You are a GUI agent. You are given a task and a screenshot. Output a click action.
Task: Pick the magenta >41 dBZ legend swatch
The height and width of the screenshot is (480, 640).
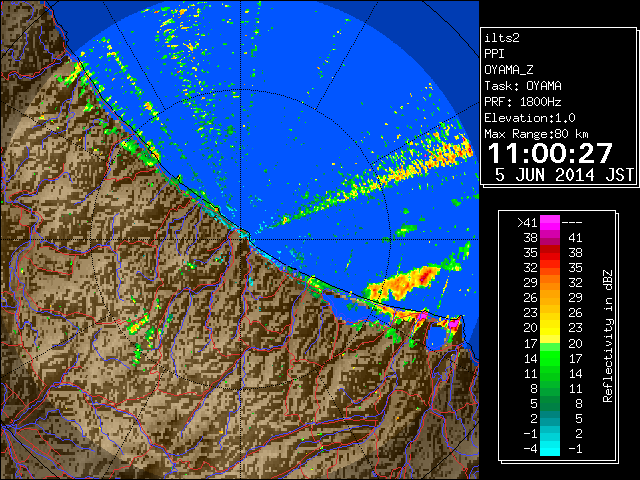pos(550,222)
